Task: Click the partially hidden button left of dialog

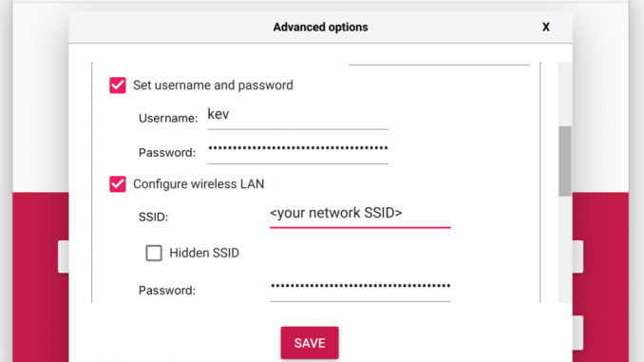Action: [x=64, y=257]
